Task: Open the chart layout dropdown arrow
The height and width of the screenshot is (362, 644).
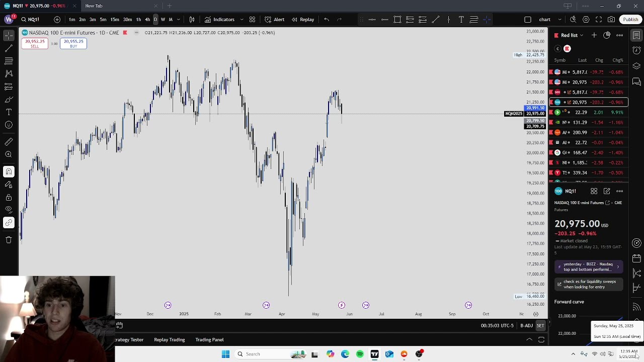Action: pos(559,20)
